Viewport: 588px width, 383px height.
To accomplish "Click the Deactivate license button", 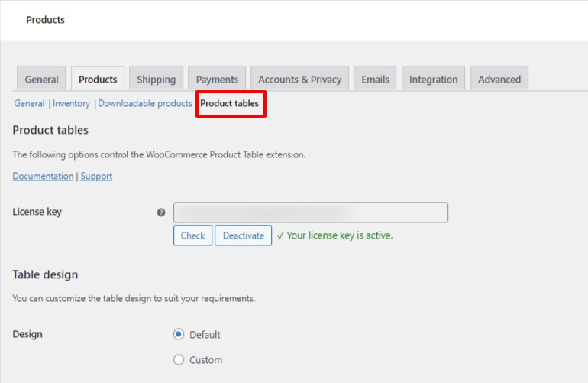I will pos(243,235).
